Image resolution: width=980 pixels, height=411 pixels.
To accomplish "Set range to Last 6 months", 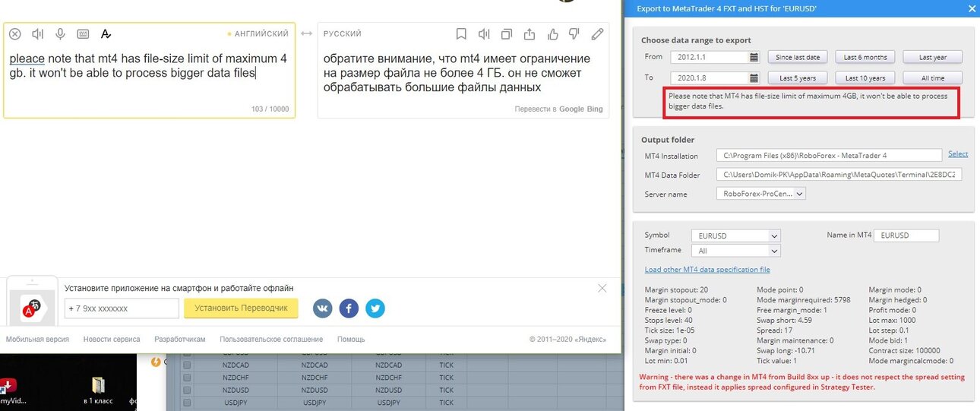I will pos(865,57).
